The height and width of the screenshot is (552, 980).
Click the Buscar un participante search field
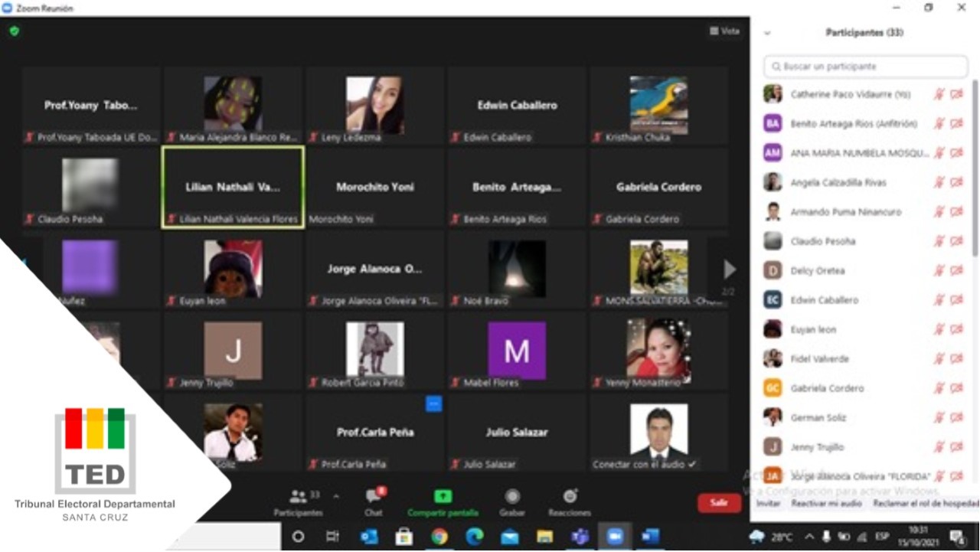coord(865,67)
